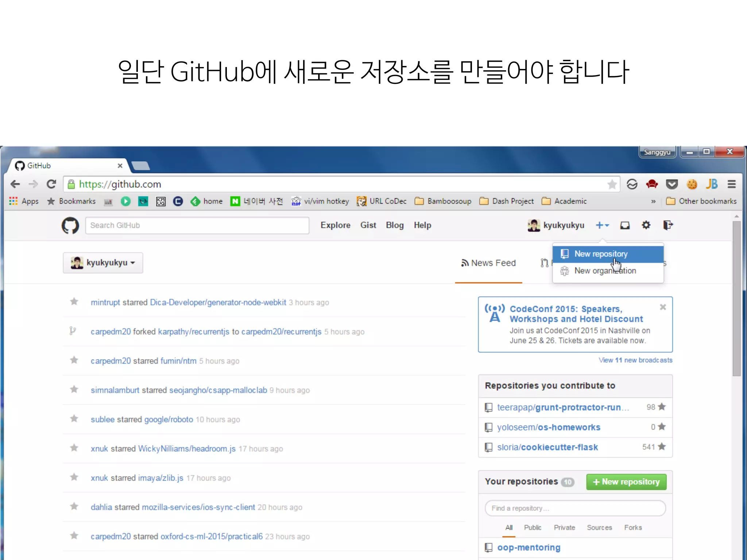This screenshot has height=560, width=747.
Task: Close the GitHub browser tab
Action: pyautogui.click(x=120, y=166)
